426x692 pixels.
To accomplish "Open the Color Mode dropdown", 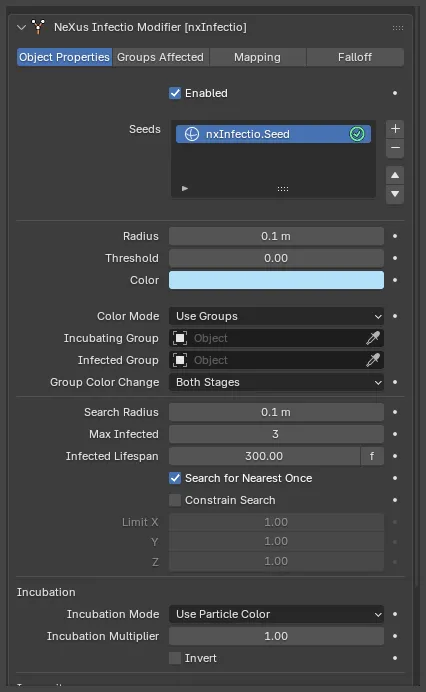I will (x=276, y=316).
